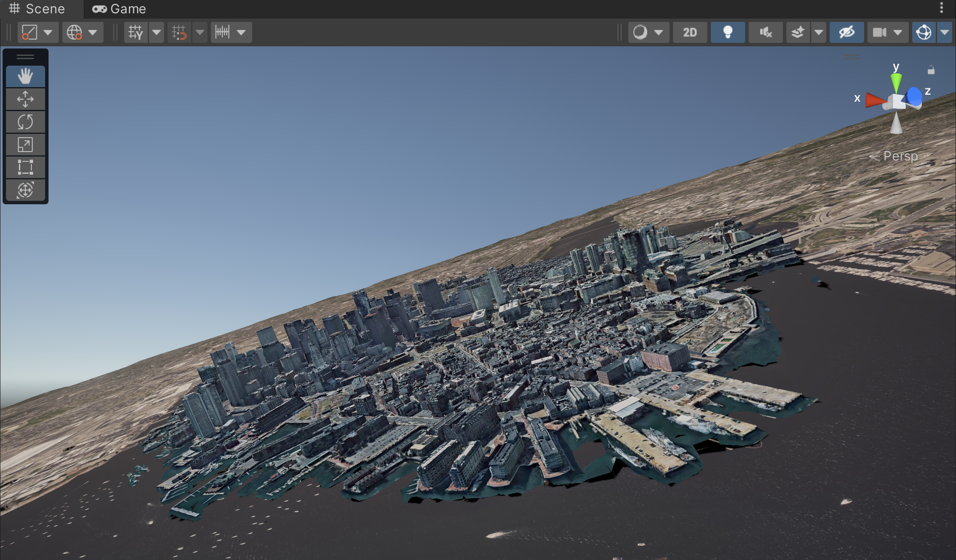Switch to the Game tab
Image resolution: width=956 pixels, height=560 pixels.
[119, 9]
